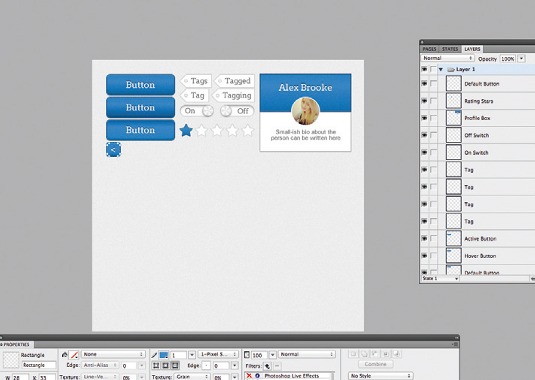The height and width of the screenshot is (380, 535).
Task: Open the blue stroke color swatch
Action: pos(164,355)
